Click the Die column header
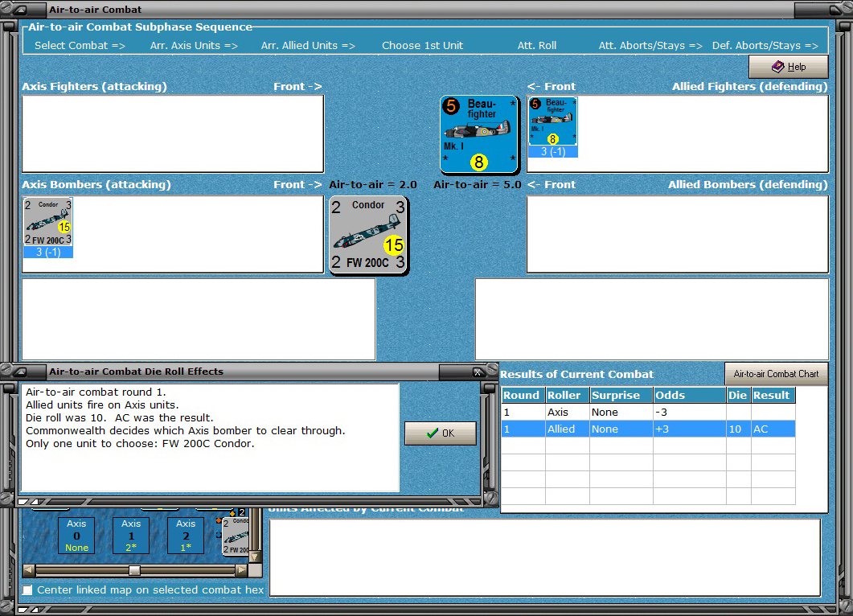 pos(738,395)
